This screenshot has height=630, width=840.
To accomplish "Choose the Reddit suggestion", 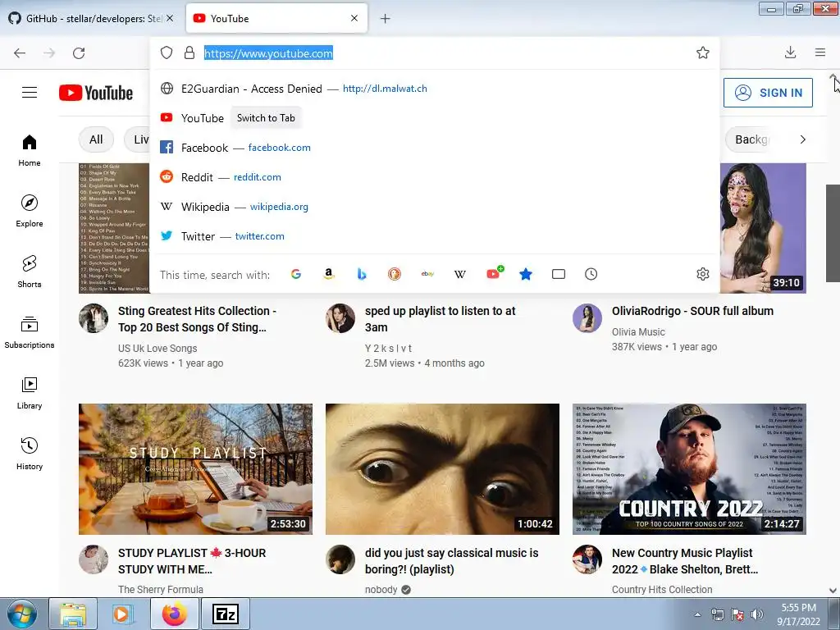I will 435,177.
